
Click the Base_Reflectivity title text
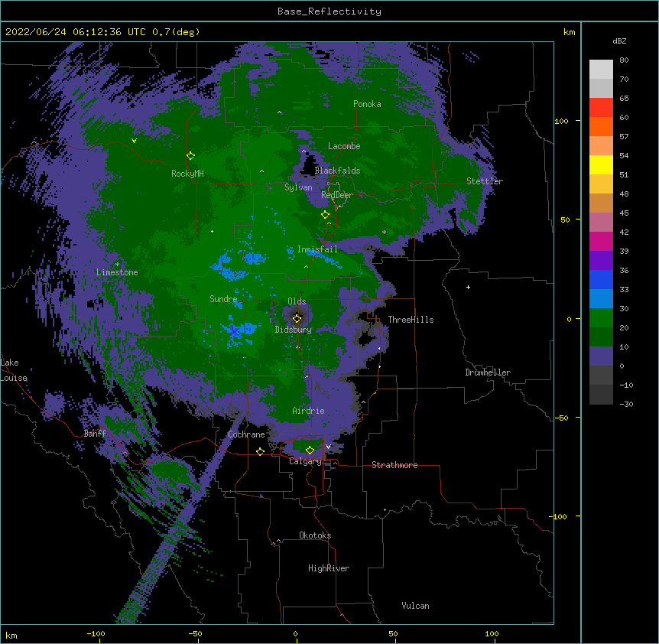329,11
